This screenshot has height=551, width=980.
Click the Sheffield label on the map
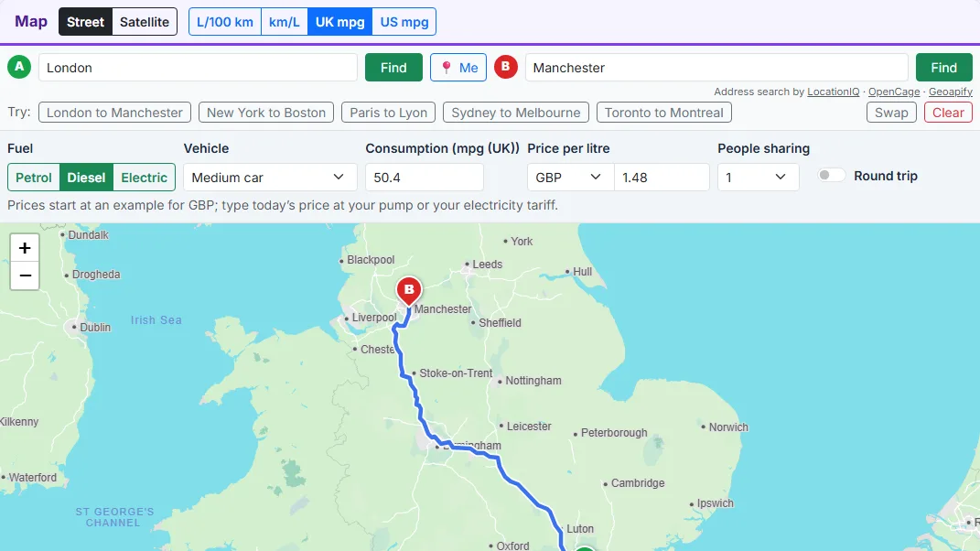click(x=500, y=323)
